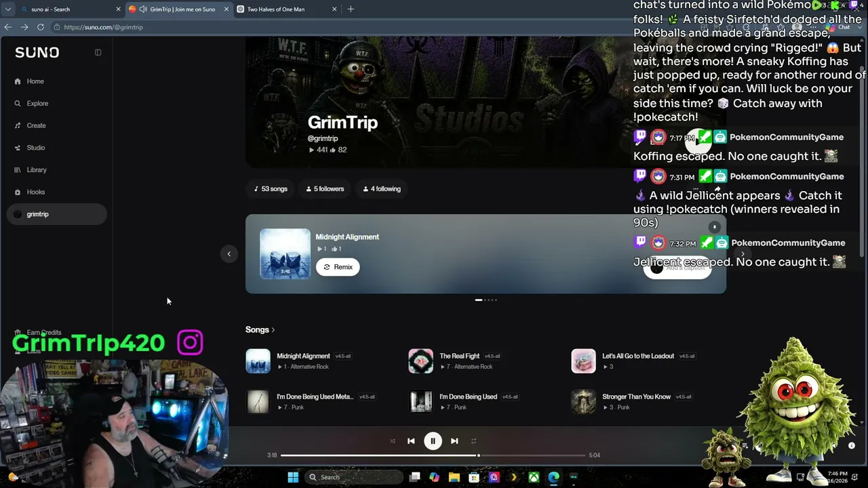This screenshot has height=488, width=868.
Task: Close the Two Halves of One Man tab
Action: (x=334, y=9)
